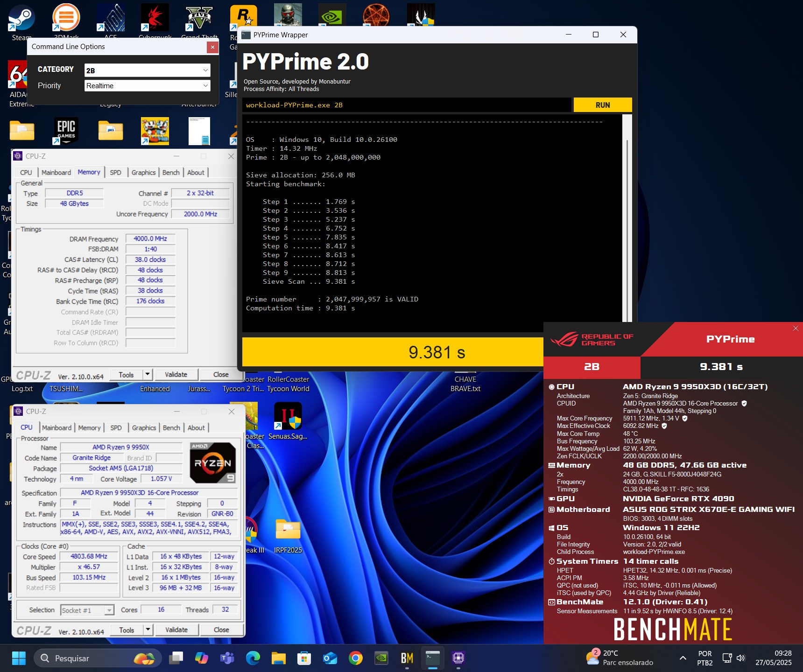Open the terminal icon in the taskbar
This screenshot has height=672, width=803.
coord(433,658)
